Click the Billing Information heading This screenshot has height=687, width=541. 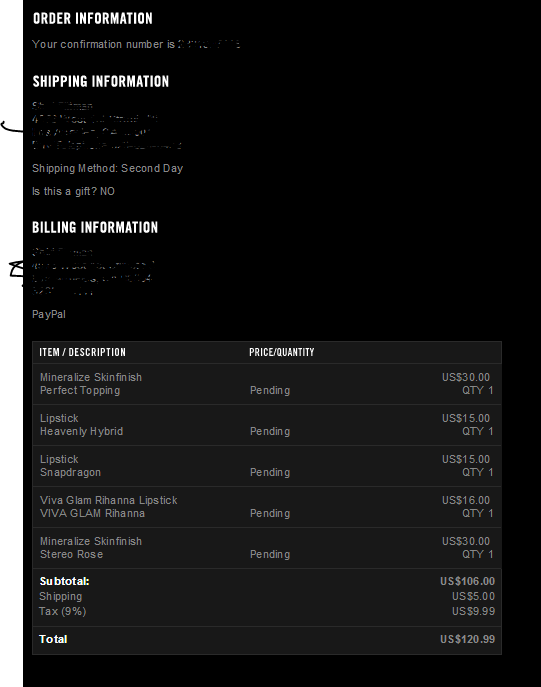(95, 227)
